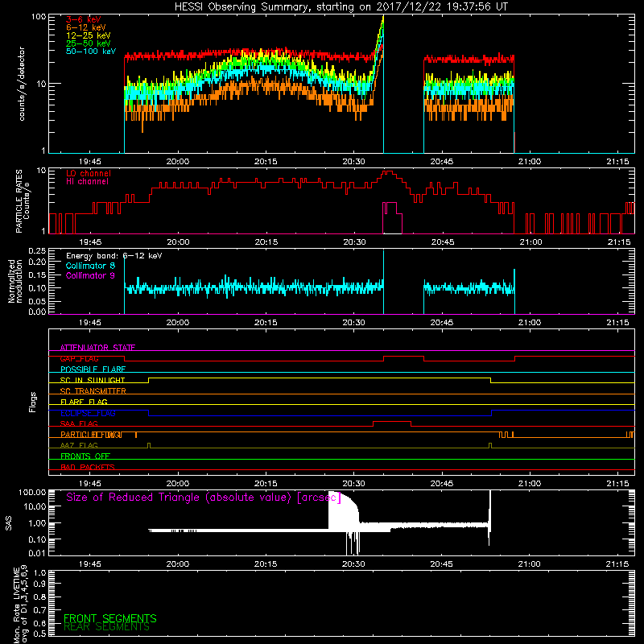The width and height of the screenshot is (644, 644).
Task: Click the 20:45 tick label under Flags plot
Action: click(x=442, y=484)
